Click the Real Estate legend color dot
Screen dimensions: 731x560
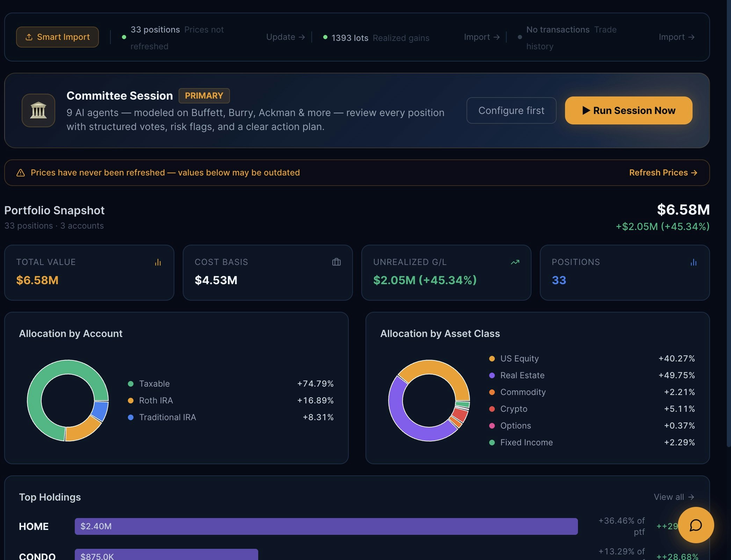tap(492, 375)
